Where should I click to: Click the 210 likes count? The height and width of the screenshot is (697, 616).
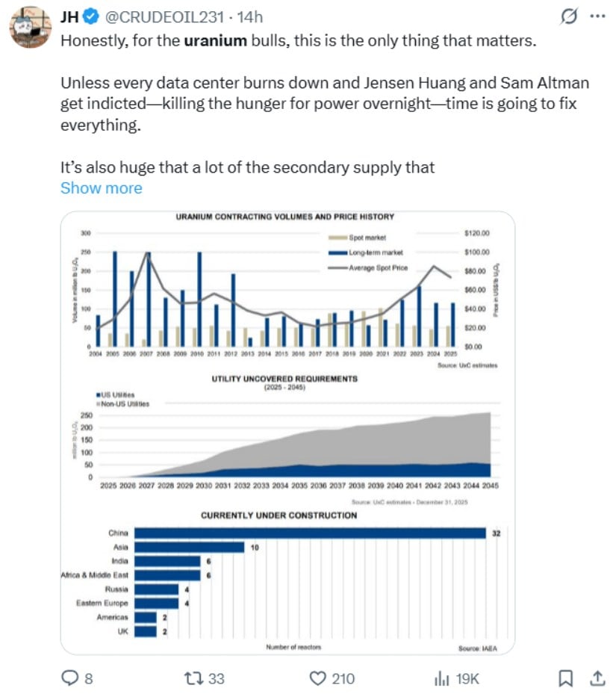pos(343,678)
